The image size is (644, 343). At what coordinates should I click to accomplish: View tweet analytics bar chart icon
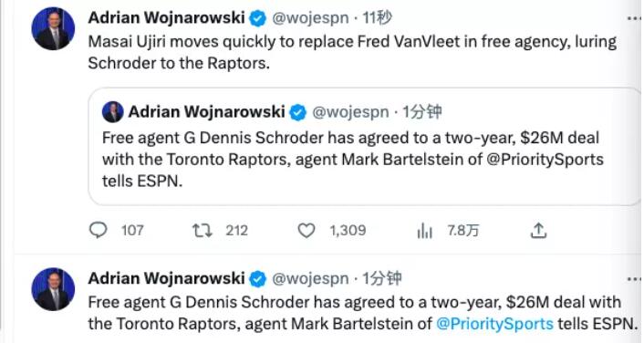pyautogui.click(x=425, y=231)
